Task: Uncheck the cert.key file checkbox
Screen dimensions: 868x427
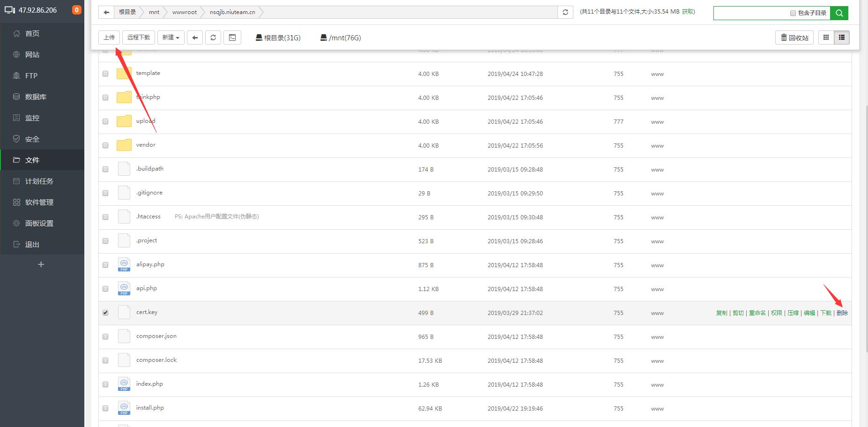Action: (x=105, y=313)
